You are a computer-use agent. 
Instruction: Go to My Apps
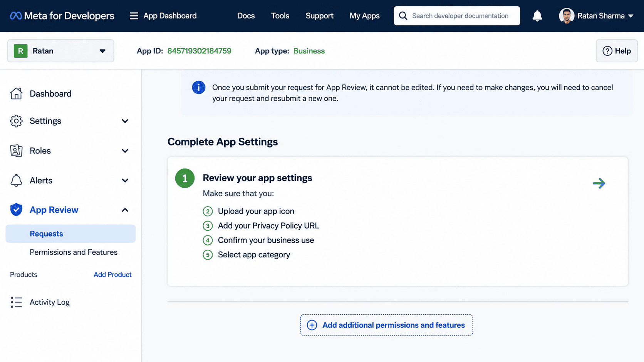(364, 16)
